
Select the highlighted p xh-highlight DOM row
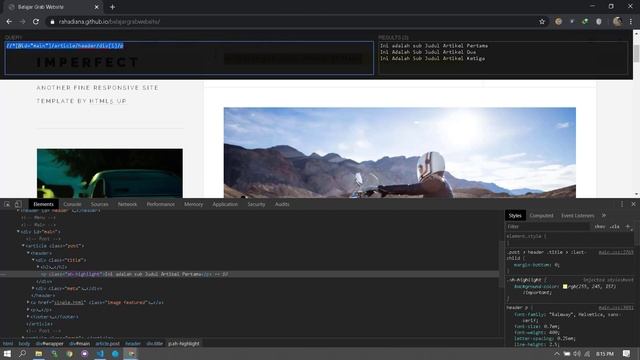[x=249, y=274]
